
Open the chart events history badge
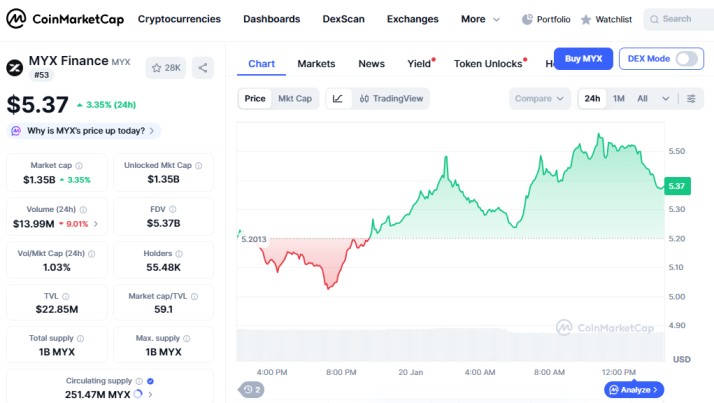(x=251, y=390)
